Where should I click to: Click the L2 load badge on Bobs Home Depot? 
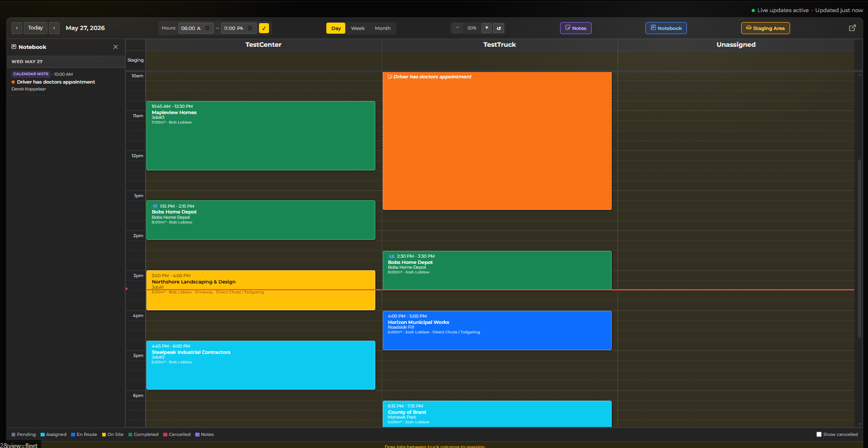point(392,256)
